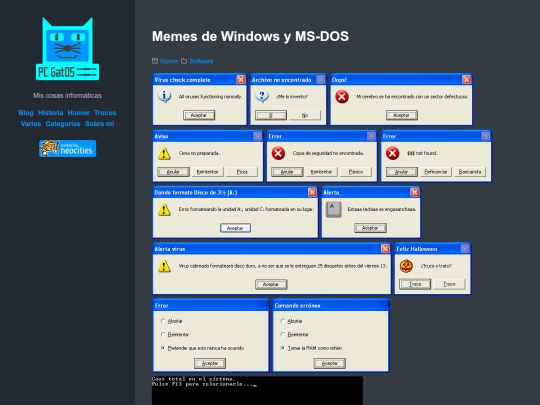Click the Mis cosas informáticas tagline
Image resolution: width=540 pixels, height=405 pixels.
click(67, 96)
